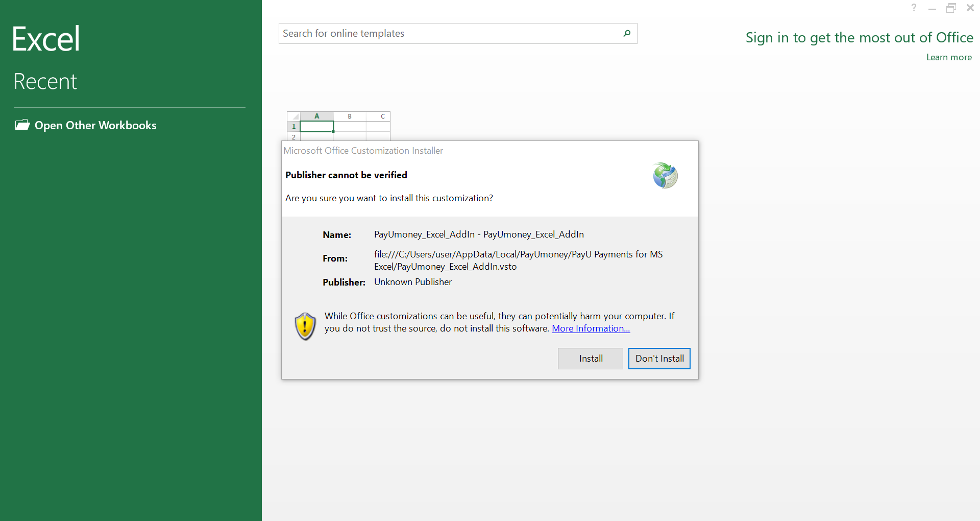Click the Publisher cannot be verified heading
The height and width of the screenshot is (521, 980).
(x=346, y=175)
